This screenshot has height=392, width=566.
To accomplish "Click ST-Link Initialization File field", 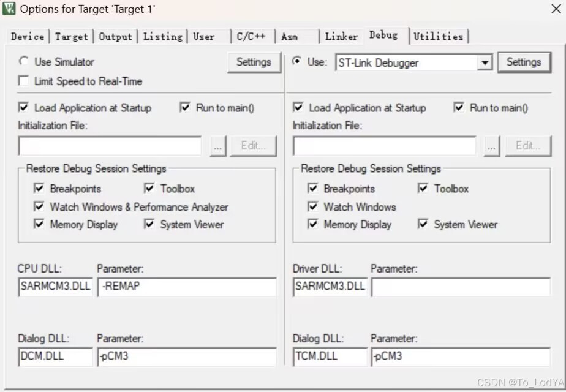I will (385, 146).
